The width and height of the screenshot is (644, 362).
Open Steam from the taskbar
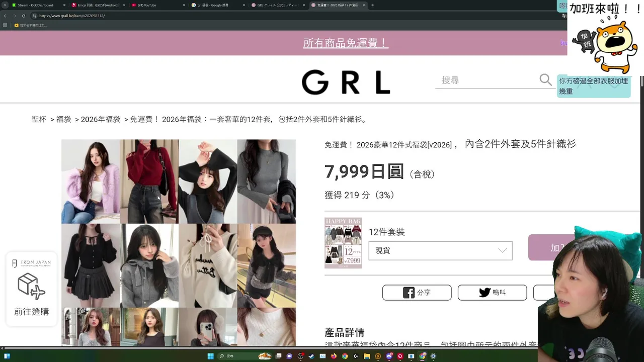(x=311, y=356)
